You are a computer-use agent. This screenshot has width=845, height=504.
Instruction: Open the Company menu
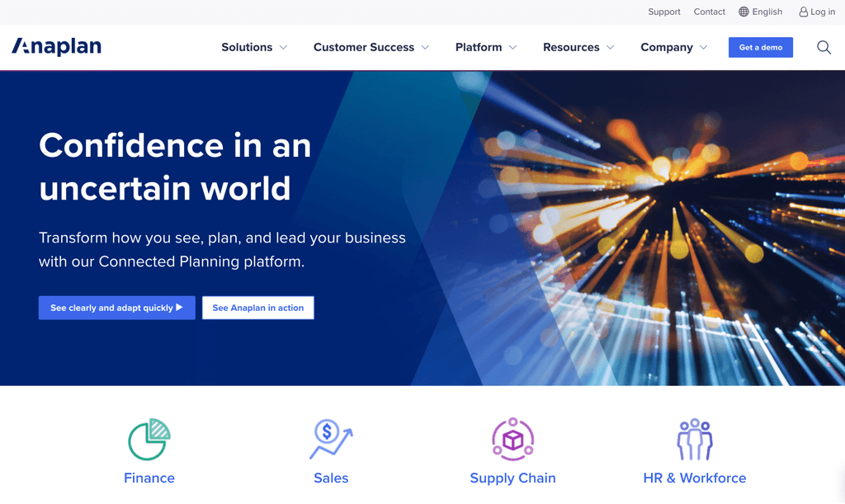point(667,47)
